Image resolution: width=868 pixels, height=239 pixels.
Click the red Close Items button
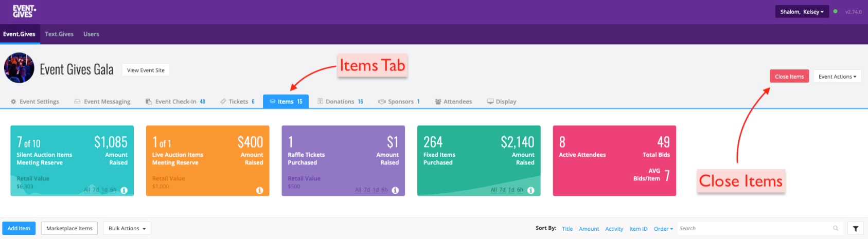click(x=789, y=76)
